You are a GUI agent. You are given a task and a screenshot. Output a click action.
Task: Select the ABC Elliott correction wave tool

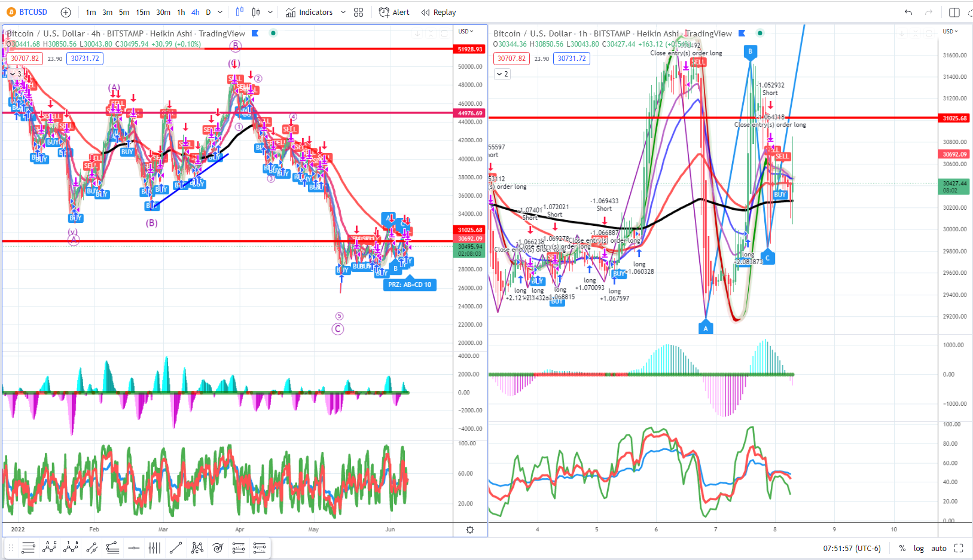[50, 547]
